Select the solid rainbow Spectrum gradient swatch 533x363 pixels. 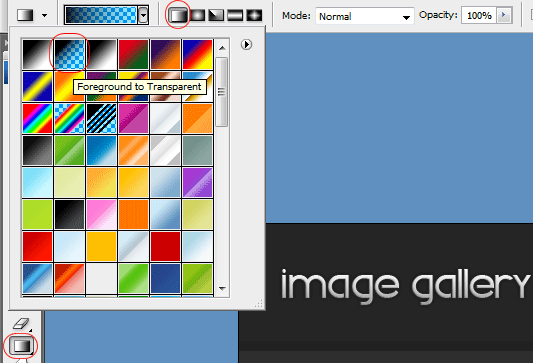[x=37, y=118]
